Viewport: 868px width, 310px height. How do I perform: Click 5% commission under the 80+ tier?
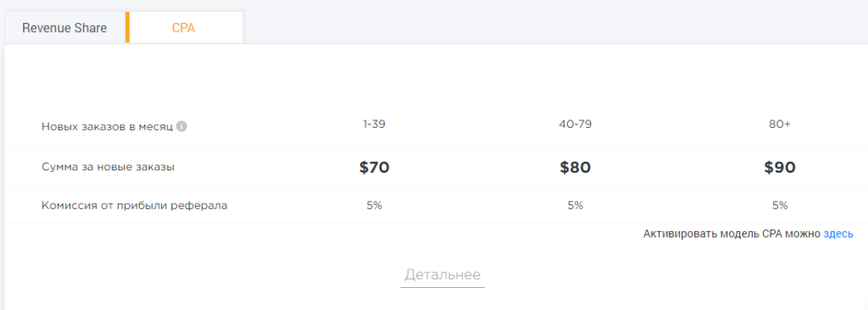coord(780,205)
